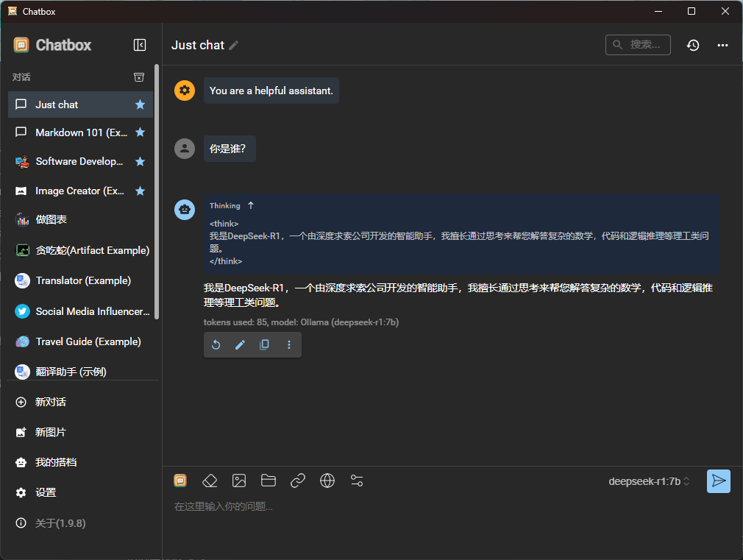Screen dimensions: 743x560
Task: Collapse the Thinking section arrow
Action: (x=251, y=205)
